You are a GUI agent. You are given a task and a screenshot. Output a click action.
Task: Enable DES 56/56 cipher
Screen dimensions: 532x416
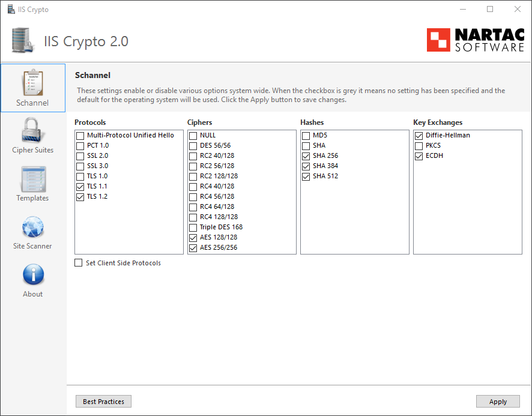[x=193, y=146]
